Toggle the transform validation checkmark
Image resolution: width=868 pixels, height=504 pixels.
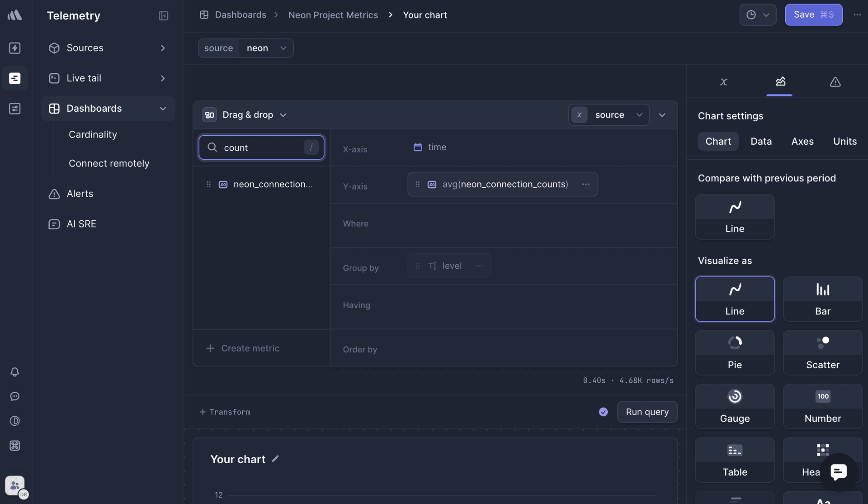[603, 412]
